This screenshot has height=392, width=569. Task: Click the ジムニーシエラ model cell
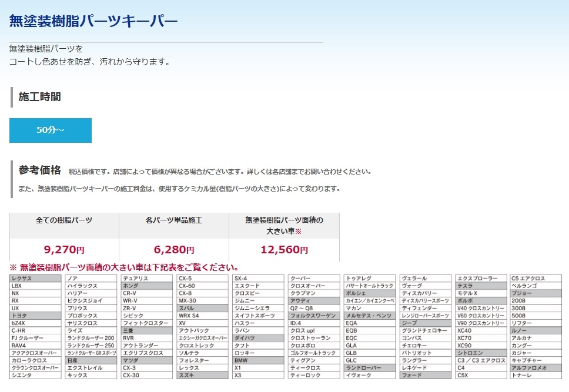click(x=259, y=308)
